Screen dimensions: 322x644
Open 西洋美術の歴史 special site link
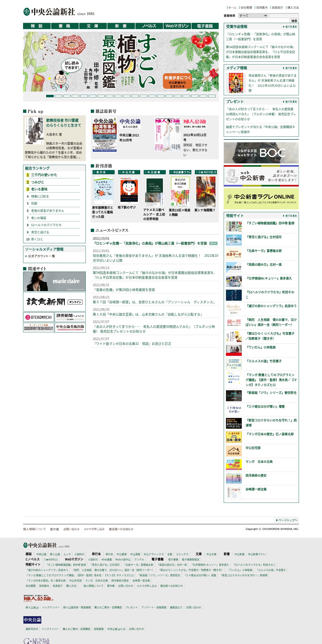point(256,475)
